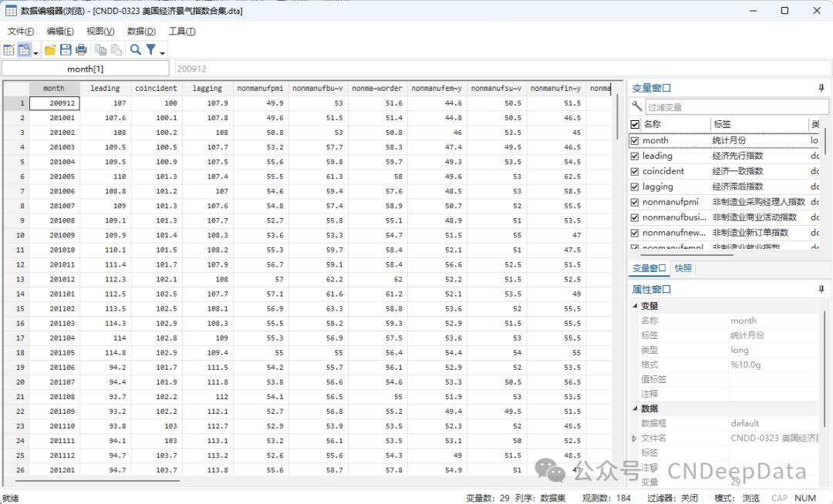Screen dimensions: 833x504
Task: Select row number 26 header
Action: 16,470
